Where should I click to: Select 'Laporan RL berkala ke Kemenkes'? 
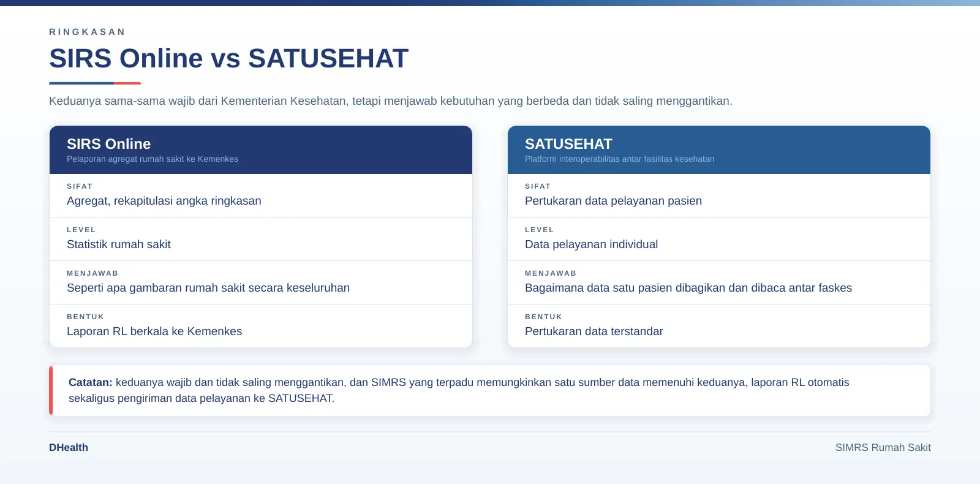pos(154,331)
